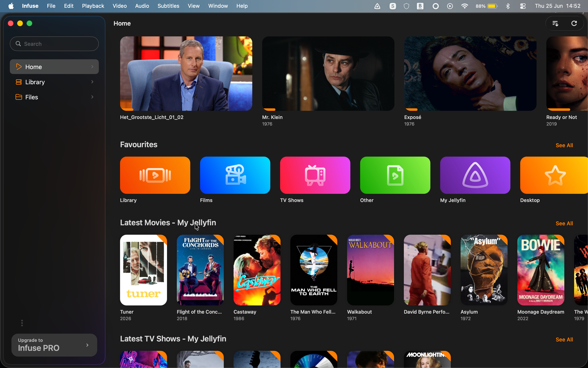Screen dimensions: 588x368
Task: Expand the Files sidebar chevron
Action: (x=92, y=97)
